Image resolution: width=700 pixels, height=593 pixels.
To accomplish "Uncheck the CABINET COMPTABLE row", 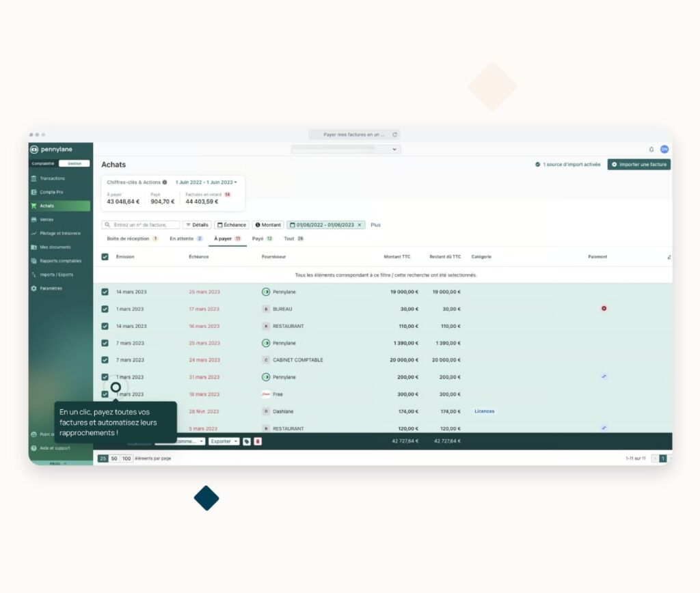I will 105,360.
